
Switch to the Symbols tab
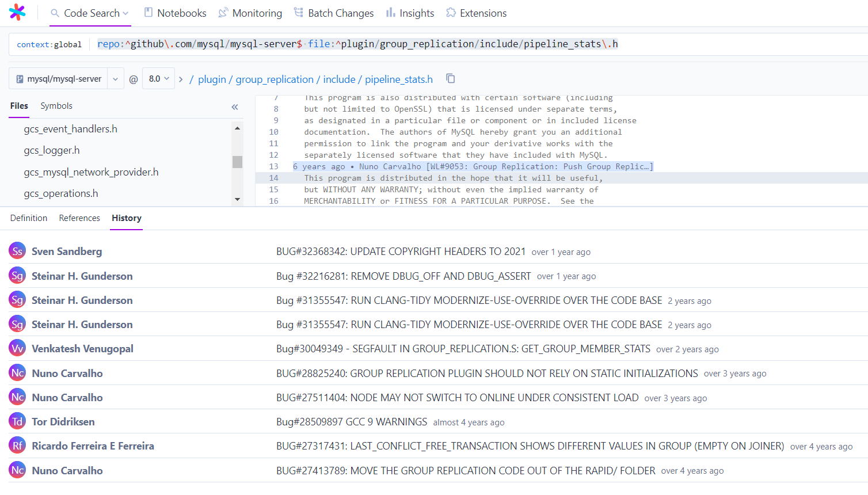pos(56,106)
